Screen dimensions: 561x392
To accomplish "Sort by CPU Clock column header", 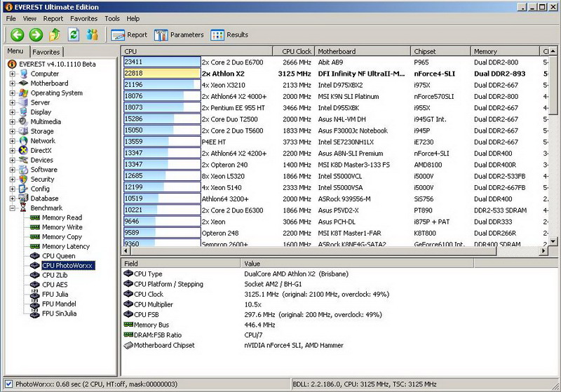I will tap(296, 51).
